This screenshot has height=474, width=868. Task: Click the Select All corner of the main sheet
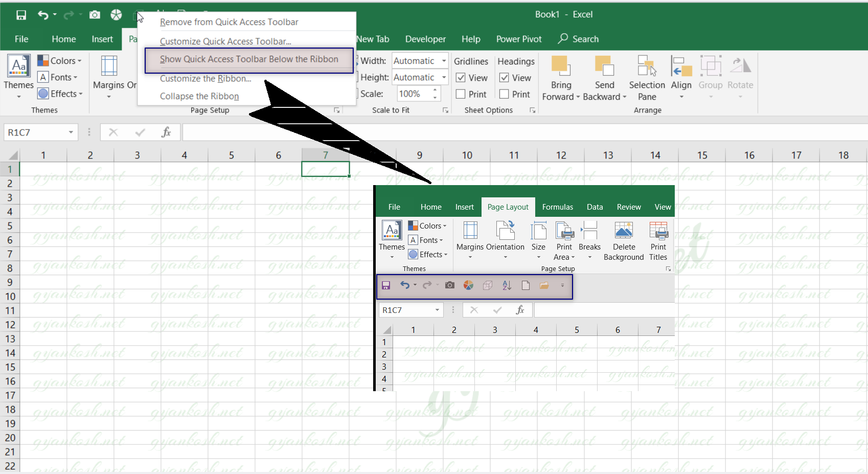coord(10,155)
